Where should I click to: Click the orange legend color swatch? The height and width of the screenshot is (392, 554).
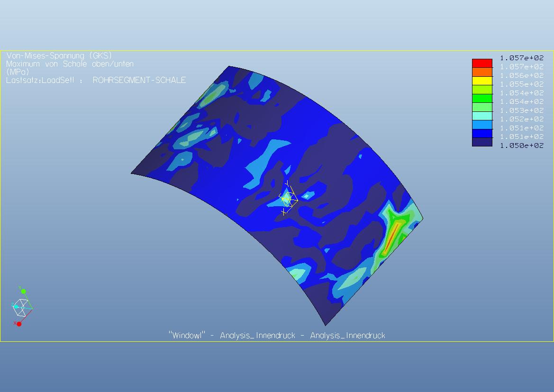coord(482,72)
